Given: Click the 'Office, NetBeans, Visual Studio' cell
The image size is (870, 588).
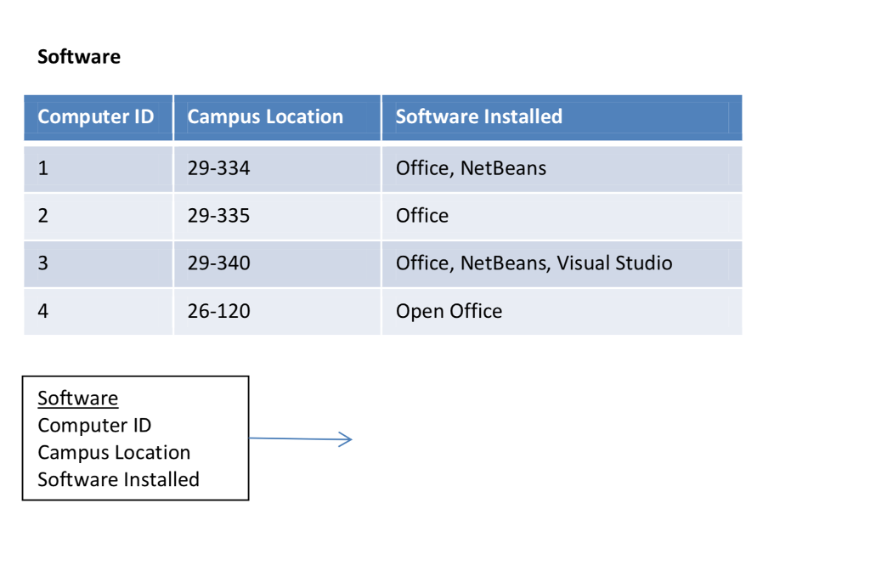Looking at the screenshot, I should [x=562, y=264].
